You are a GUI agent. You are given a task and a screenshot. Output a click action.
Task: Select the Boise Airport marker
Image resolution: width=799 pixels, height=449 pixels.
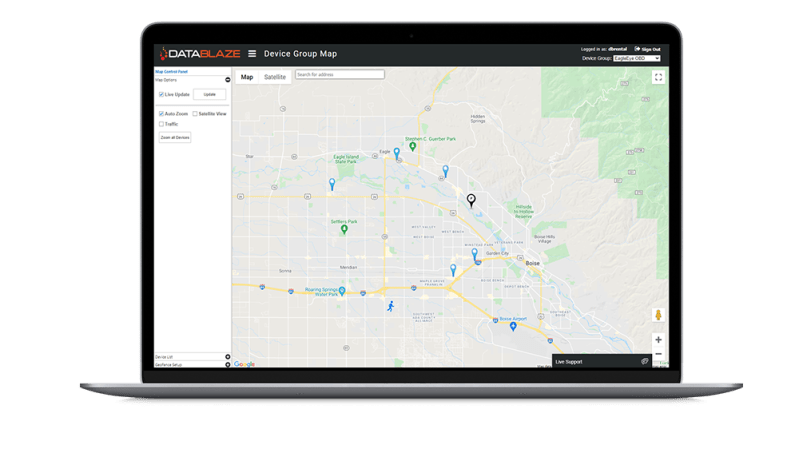click(x=513, y=327)
